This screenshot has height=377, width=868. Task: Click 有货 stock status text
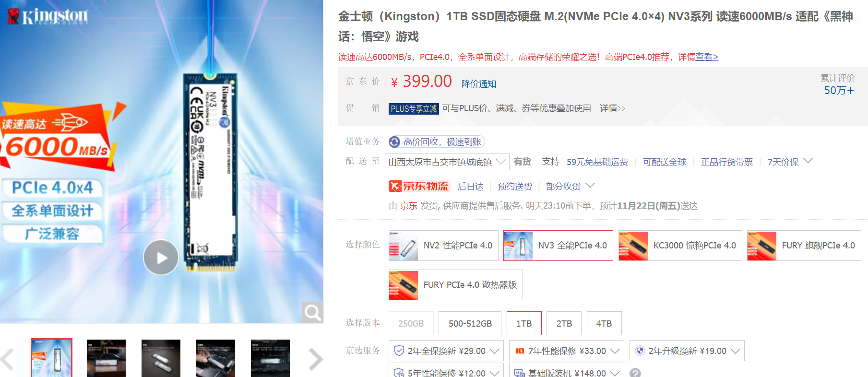pos(522,162)
